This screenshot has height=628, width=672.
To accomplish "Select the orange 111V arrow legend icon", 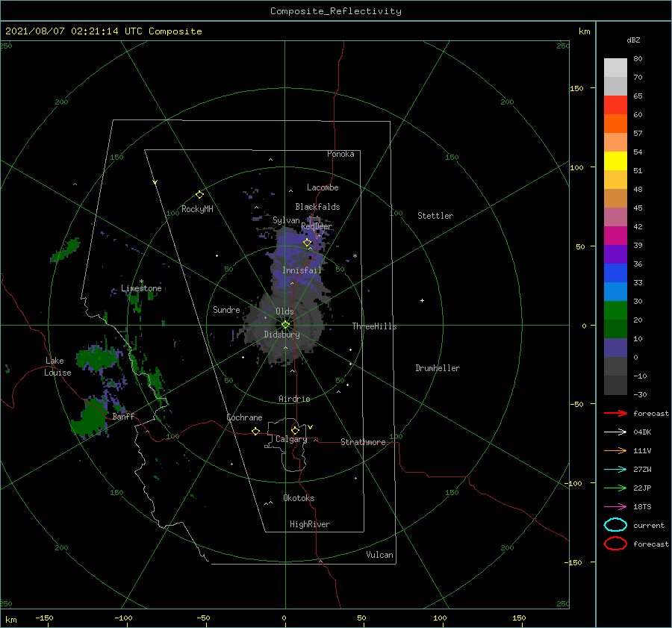I will [615, 450].
